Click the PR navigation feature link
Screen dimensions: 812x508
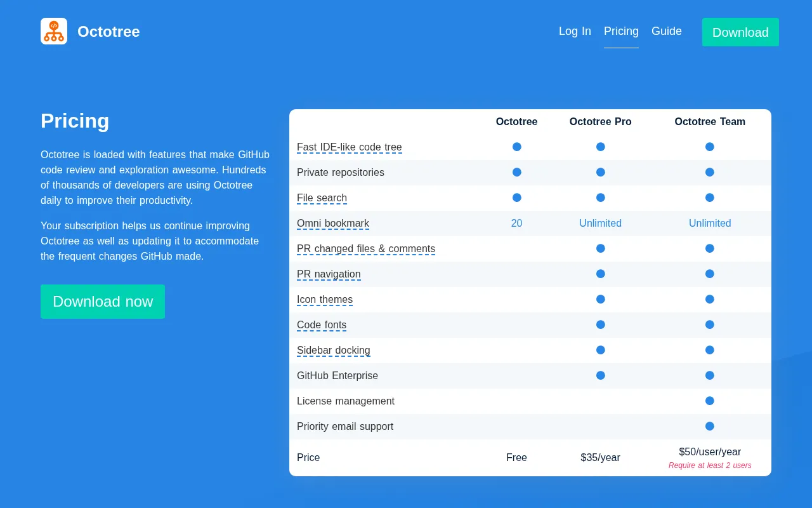[329, 274]
